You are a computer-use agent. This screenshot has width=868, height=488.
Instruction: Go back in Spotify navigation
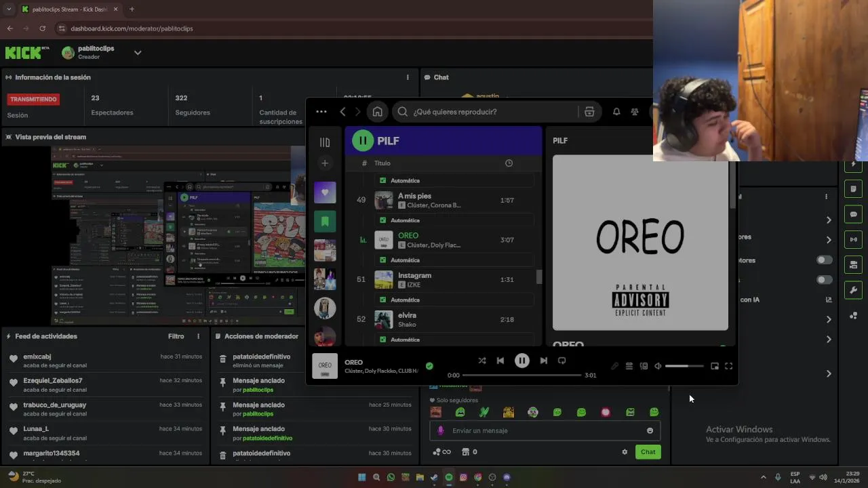[343, 112]
